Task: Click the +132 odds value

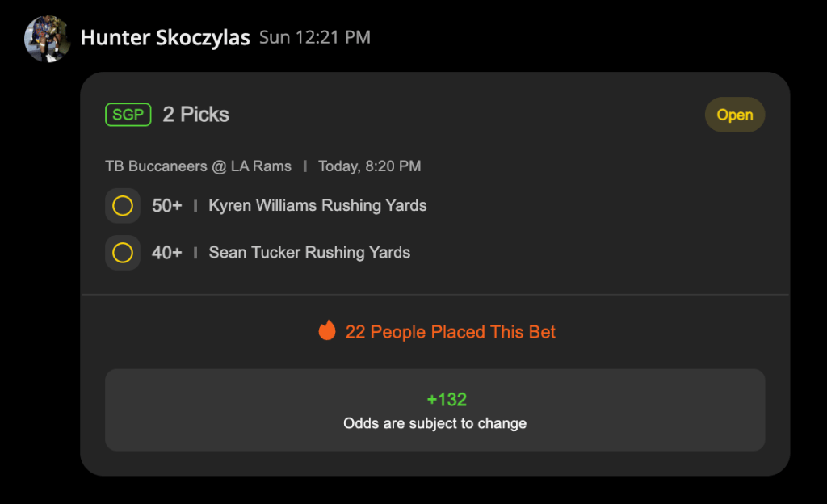Action: (447, 399)
